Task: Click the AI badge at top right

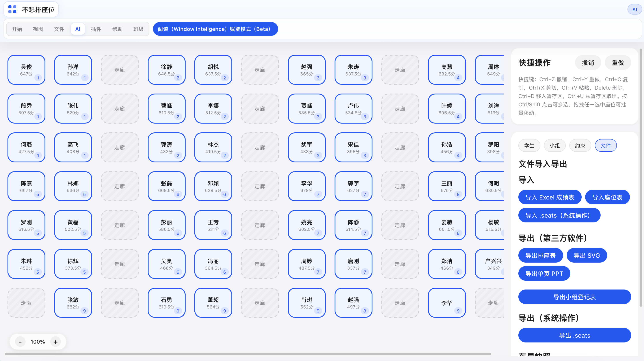Action: (x=634, y=9)
